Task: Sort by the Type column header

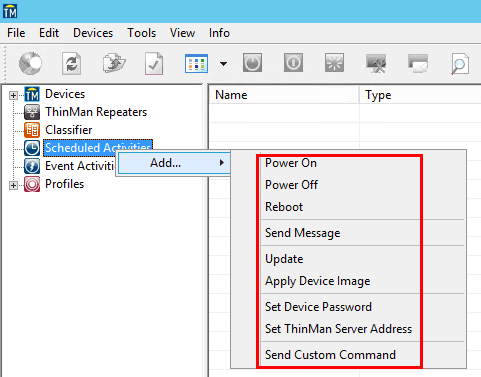Action: pos(421,95)
